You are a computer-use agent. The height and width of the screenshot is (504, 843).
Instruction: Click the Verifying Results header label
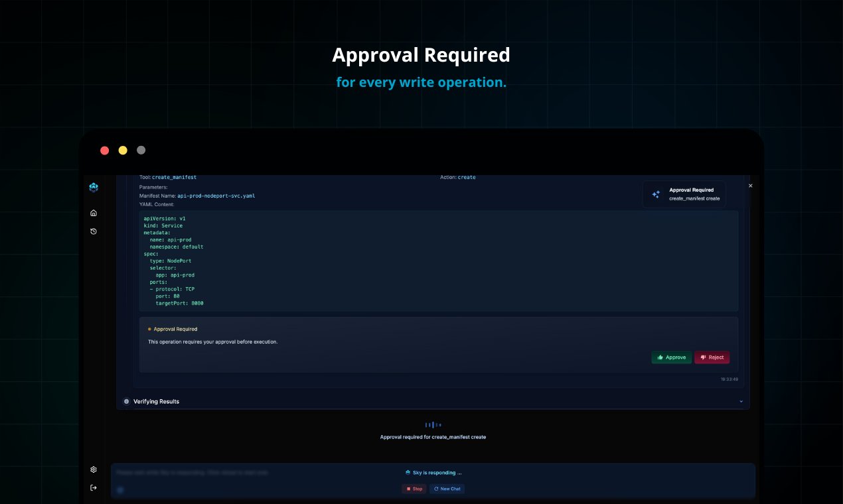(x=156, y=401)
